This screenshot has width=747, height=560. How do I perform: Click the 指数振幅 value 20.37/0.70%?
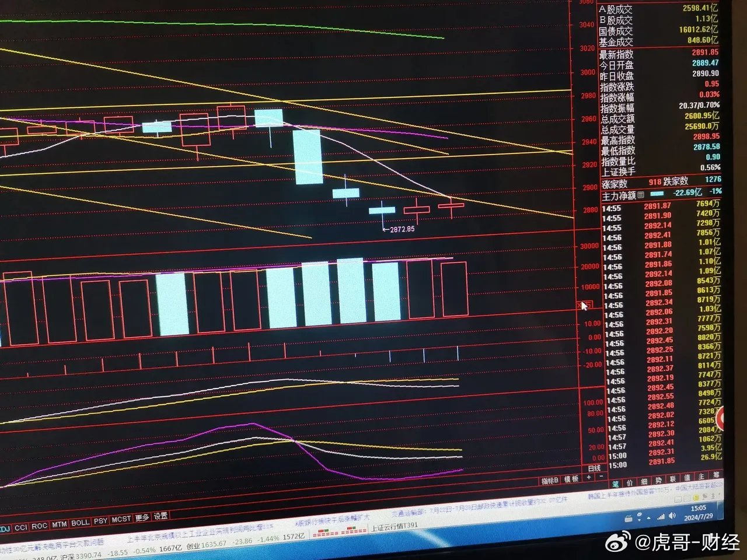(699, 105)
